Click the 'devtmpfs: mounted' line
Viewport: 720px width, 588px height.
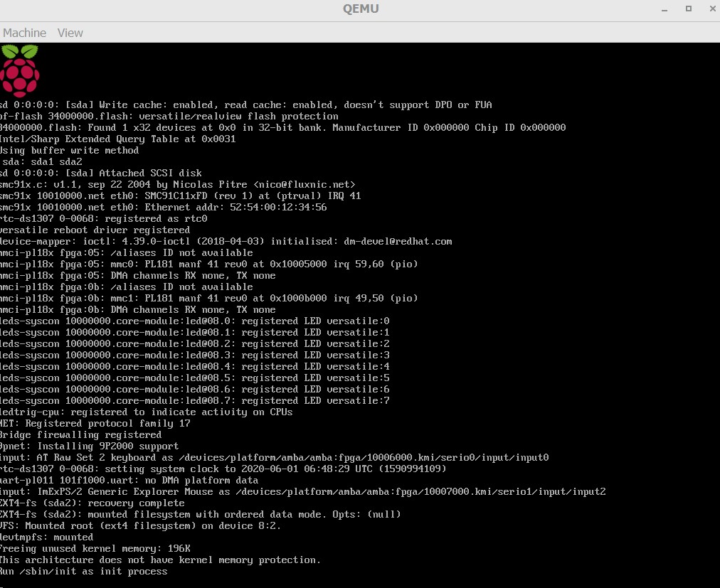click(46, 537)
